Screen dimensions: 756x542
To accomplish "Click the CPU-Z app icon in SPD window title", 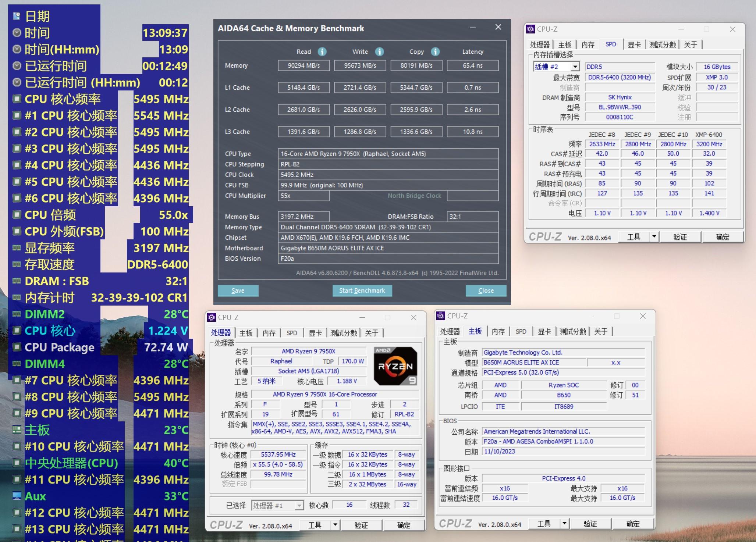I will pyautogui.click(x=530, y=29).
